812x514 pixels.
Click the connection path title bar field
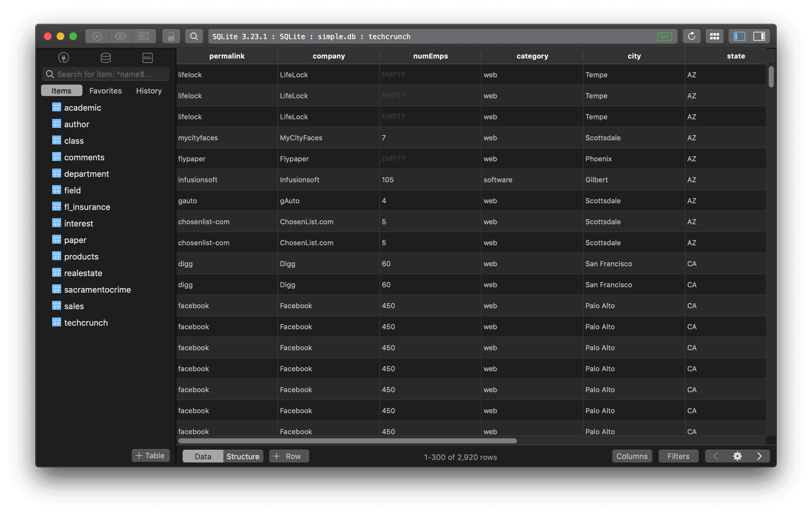pyautogui.click(x=442, y=36)
